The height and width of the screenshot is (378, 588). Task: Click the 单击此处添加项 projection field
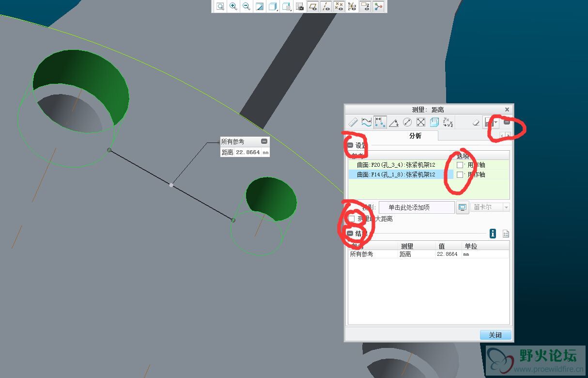coord(417,207)
